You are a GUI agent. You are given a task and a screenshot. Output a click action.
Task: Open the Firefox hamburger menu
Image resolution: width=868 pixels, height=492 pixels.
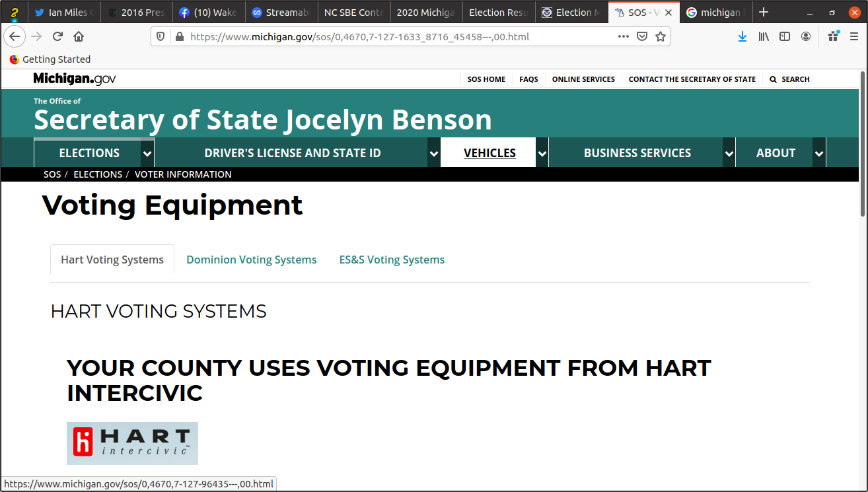pos(854,36)
